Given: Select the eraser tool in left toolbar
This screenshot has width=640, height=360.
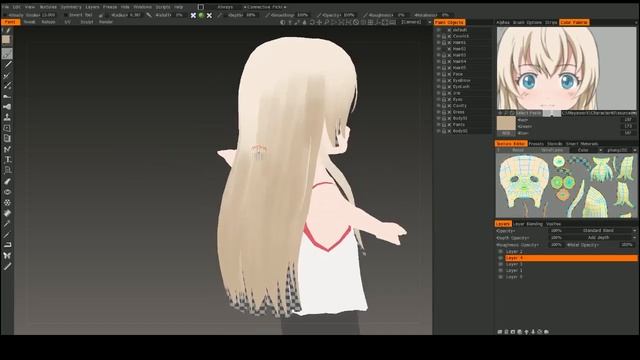Looking at the screenshot, I should [x=7, y=181].
